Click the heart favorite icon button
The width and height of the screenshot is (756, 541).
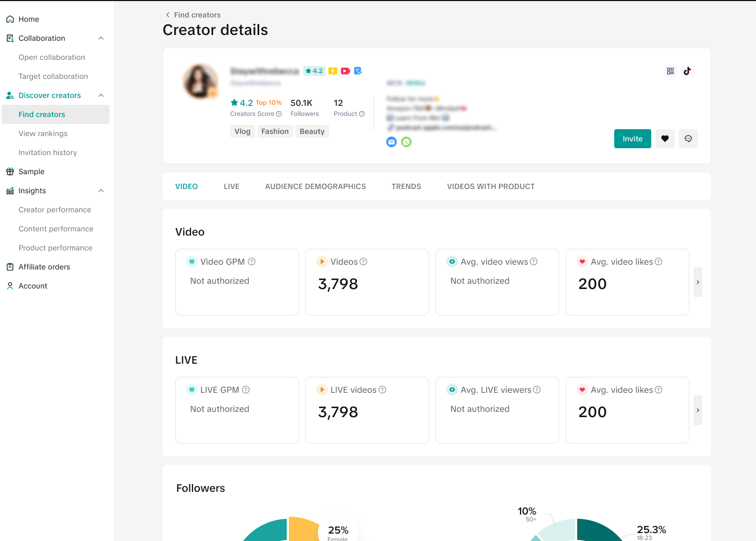664,139
